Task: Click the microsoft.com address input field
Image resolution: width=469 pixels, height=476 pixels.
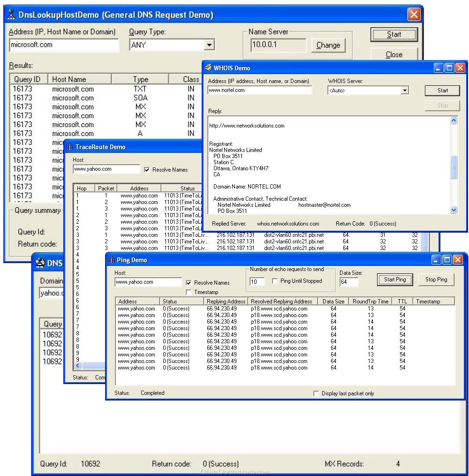Action: [x=64, y=45]
